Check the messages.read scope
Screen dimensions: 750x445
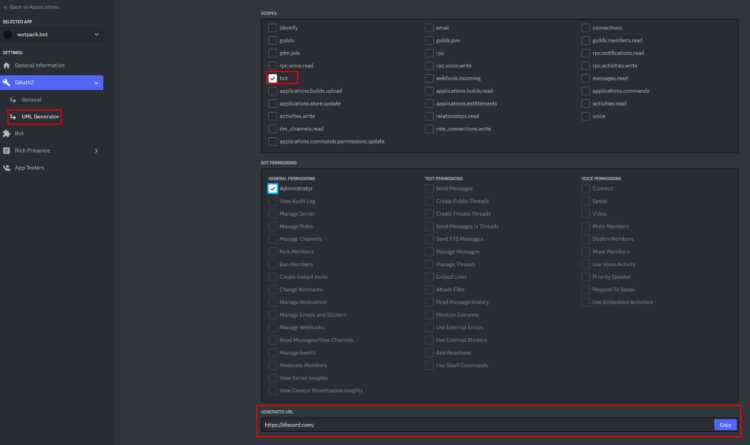[x=585, y=78]
